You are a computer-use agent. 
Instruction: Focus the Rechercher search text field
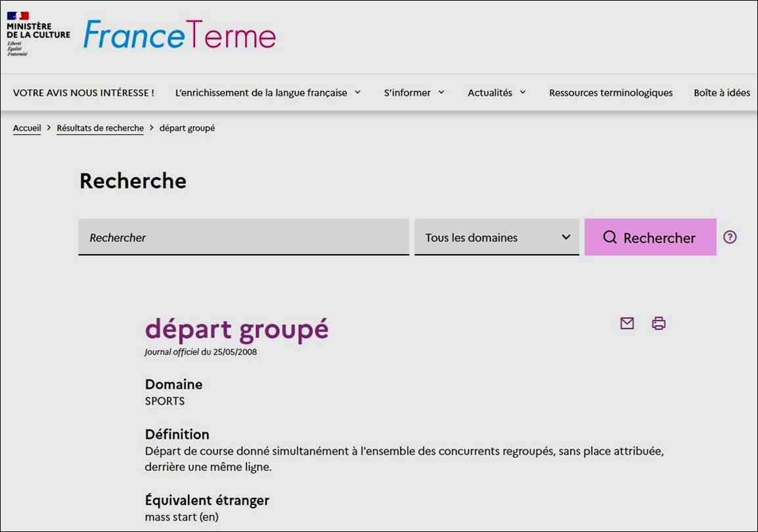pyautogui.click(x=244, y=237)
